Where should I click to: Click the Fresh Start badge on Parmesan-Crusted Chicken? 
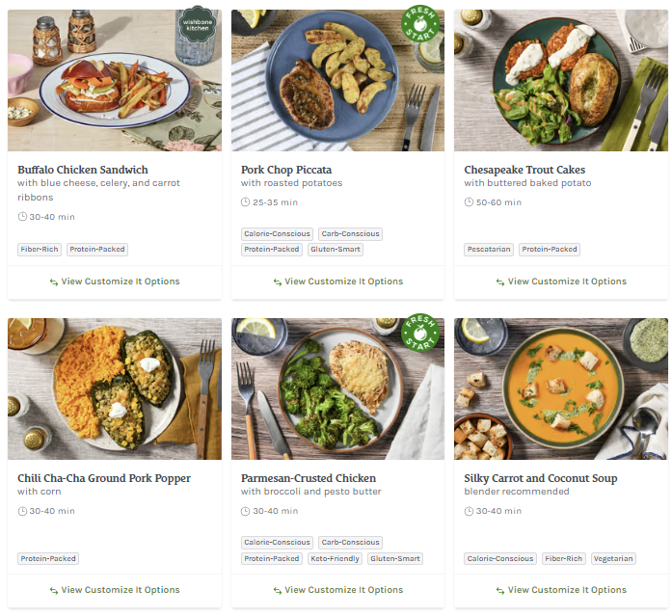(x=419, y=334)
